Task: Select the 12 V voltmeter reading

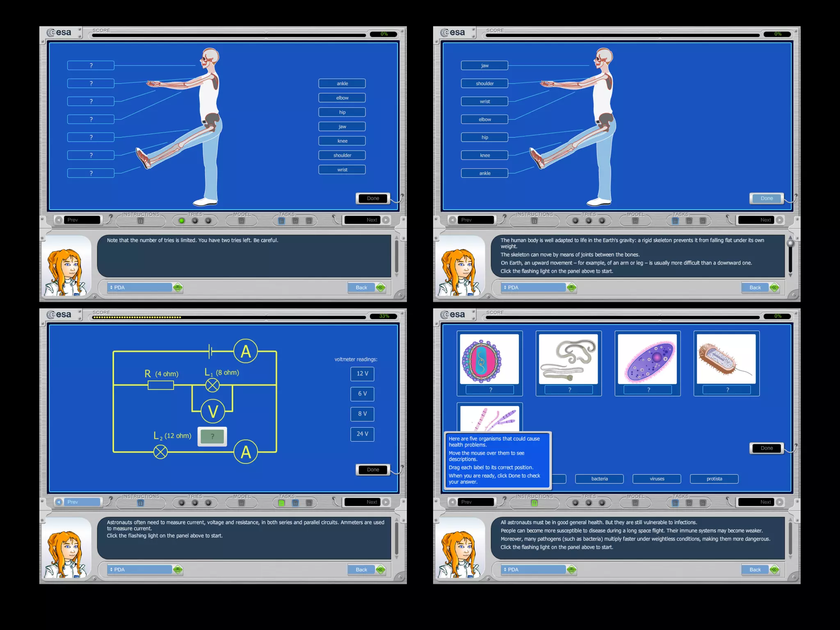Action: tap(362, 374)
